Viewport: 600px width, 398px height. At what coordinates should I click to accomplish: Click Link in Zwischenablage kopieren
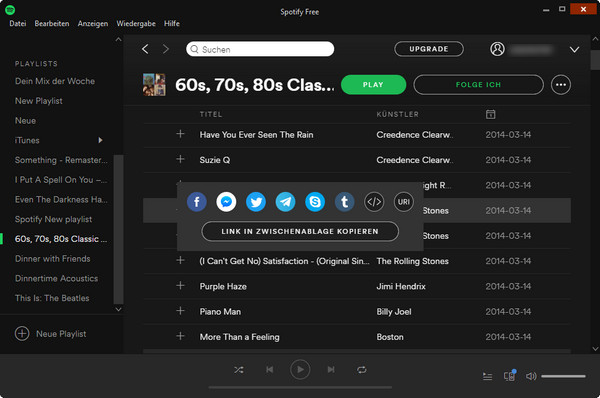300,231
